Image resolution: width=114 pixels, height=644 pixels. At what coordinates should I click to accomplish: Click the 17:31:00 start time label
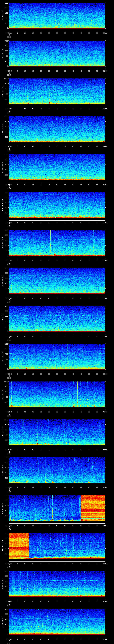[9, 109]
